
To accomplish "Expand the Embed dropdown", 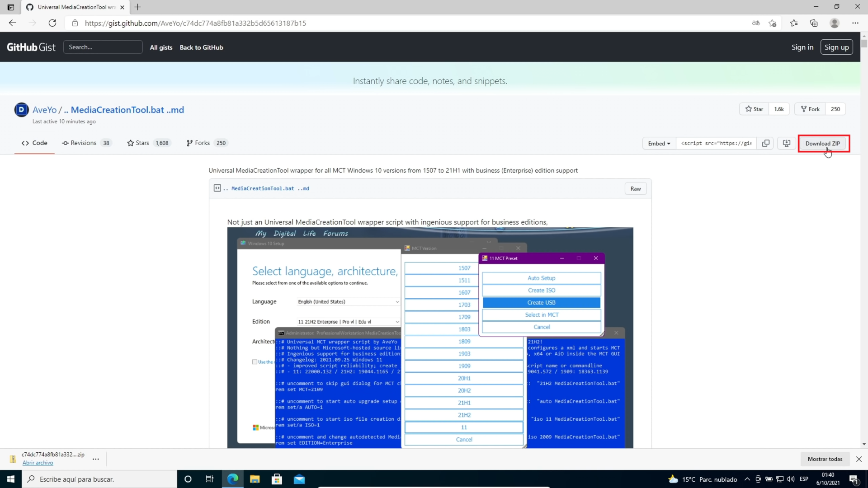I will pyautogui.click(x=659, y=143).
